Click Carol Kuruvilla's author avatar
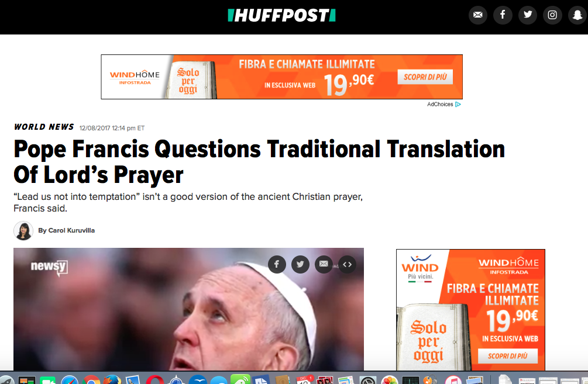This screenshot has height=384, width=588. tap(23, 230)
